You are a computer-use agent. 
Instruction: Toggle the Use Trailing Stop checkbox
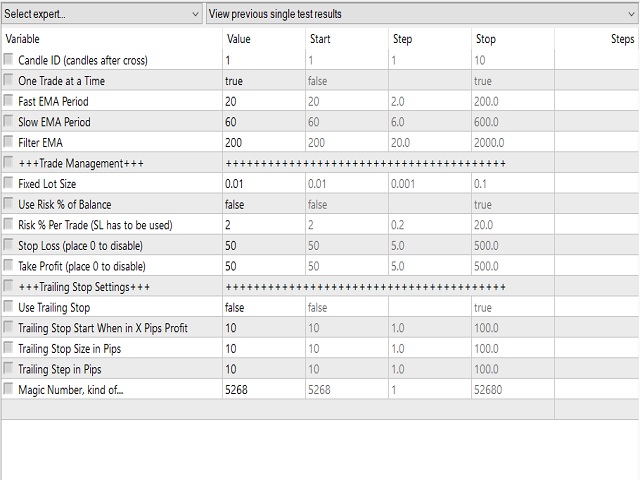[8, 307]
